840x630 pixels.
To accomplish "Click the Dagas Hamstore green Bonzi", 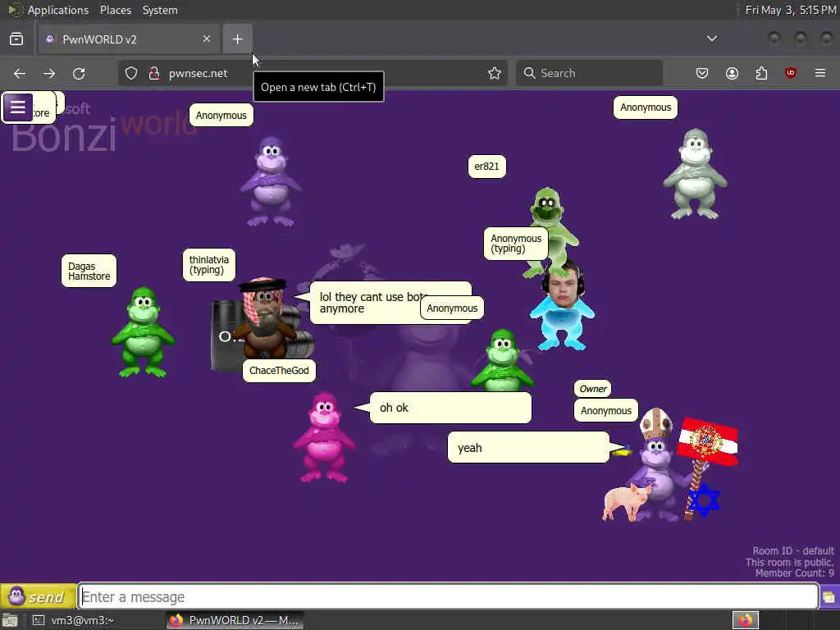I will click(x=143, y=332).
